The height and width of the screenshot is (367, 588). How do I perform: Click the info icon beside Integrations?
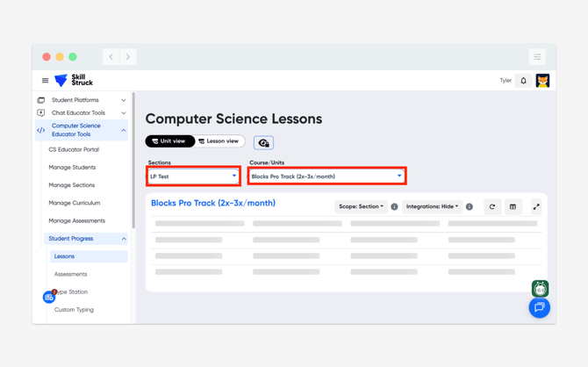(x=470, y=207)
